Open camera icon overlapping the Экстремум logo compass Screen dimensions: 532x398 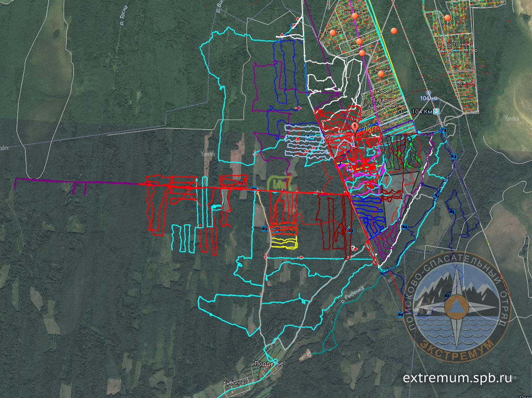pos(447,296)
